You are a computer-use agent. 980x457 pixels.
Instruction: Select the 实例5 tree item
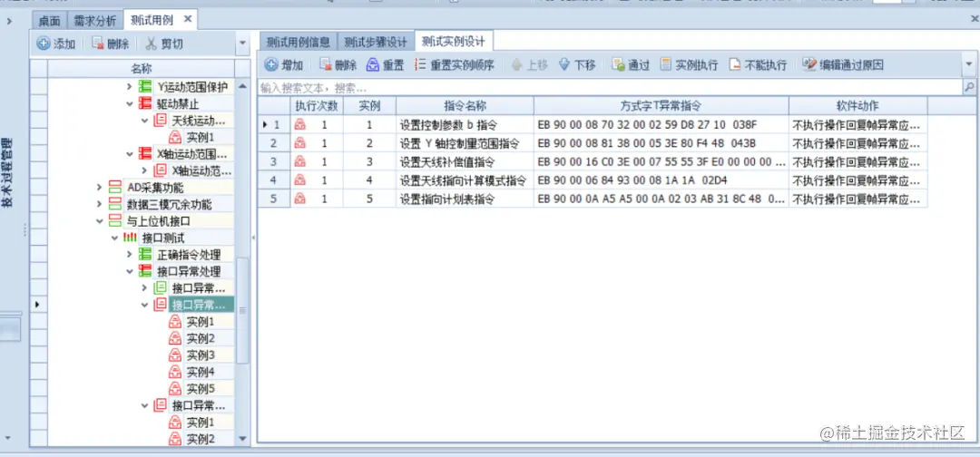(x=201, y=389)
